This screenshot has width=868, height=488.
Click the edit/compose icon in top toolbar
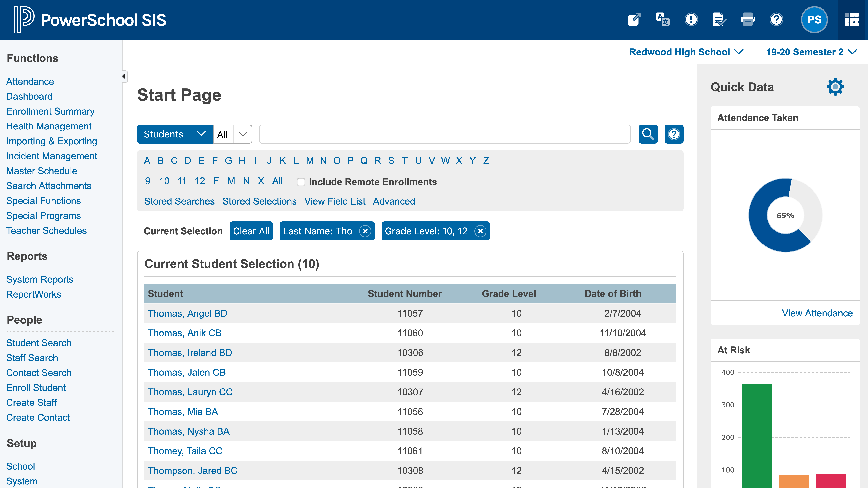coord(634,20)
